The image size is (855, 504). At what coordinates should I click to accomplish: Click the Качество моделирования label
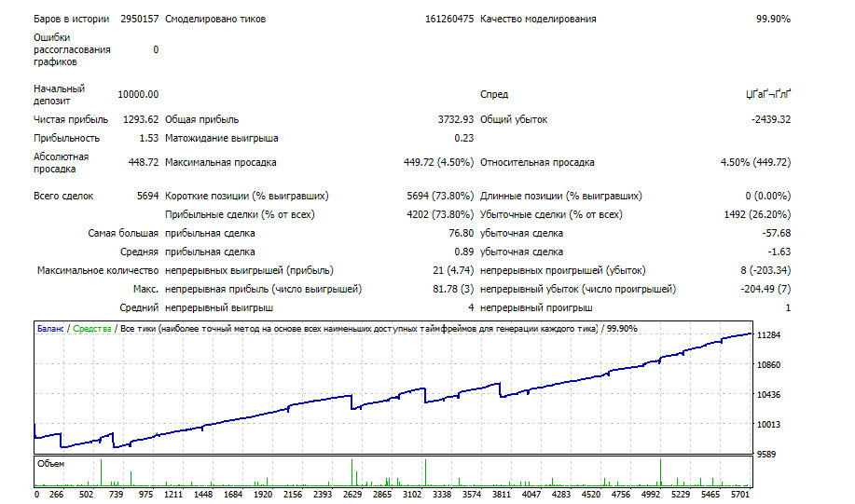(538, 19)
